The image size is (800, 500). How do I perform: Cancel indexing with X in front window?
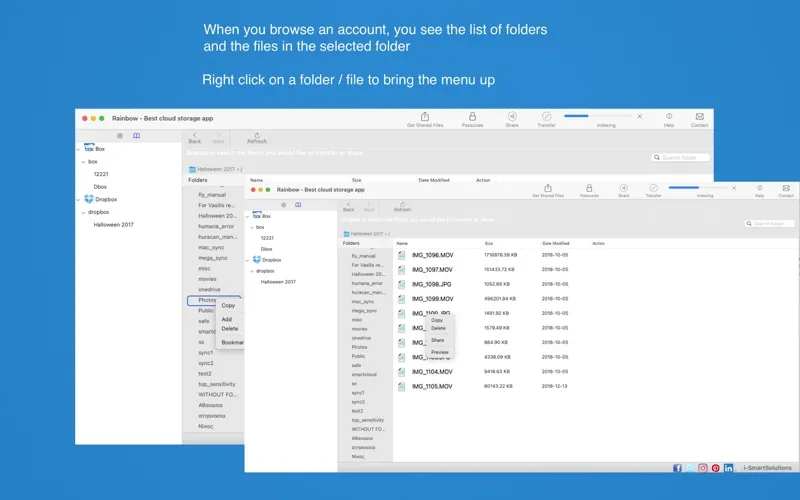734,188
